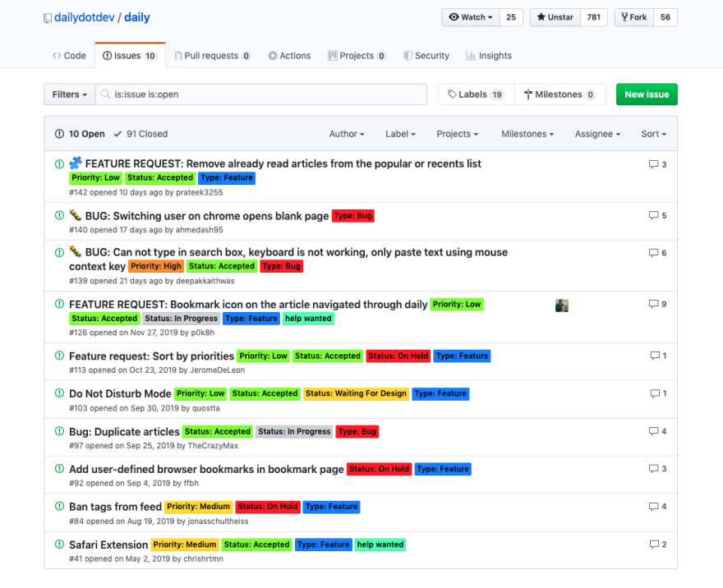Open the Milestones 0 page
This screenshot has width=723, height=588.
(x=560, y=94)
